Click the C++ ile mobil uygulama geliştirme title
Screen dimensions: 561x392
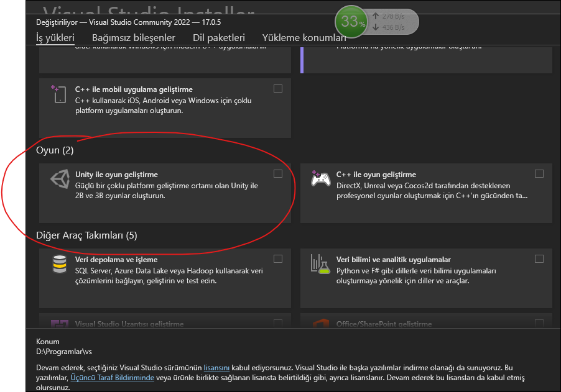tap(134, 89)
